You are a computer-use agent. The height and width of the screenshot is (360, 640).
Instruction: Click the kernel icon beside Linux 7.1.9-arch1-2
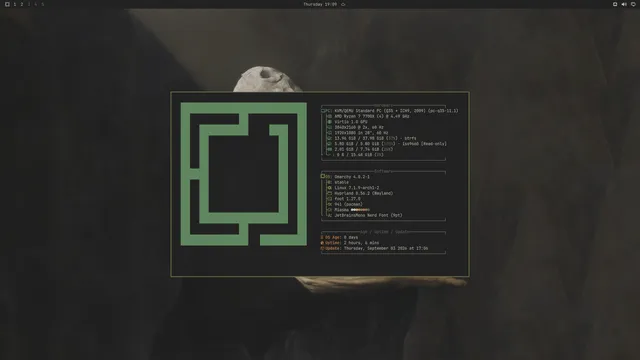click(329, 188)
